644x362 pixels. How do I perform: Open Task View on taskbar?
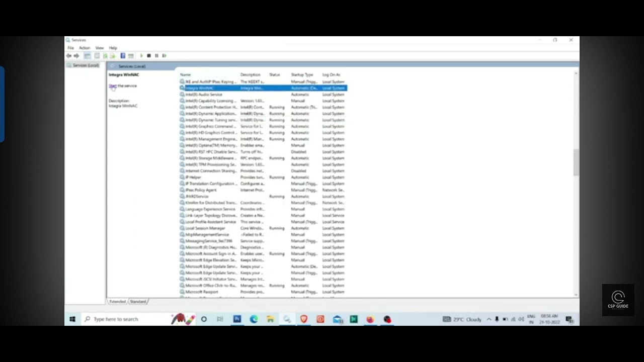click(220, 319)
